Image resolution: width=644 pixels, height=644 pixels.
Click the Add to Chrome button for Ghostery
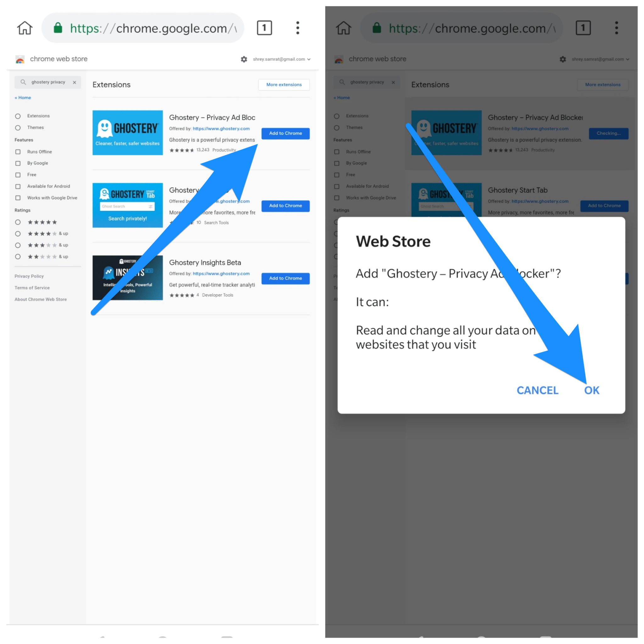(286, 133)
